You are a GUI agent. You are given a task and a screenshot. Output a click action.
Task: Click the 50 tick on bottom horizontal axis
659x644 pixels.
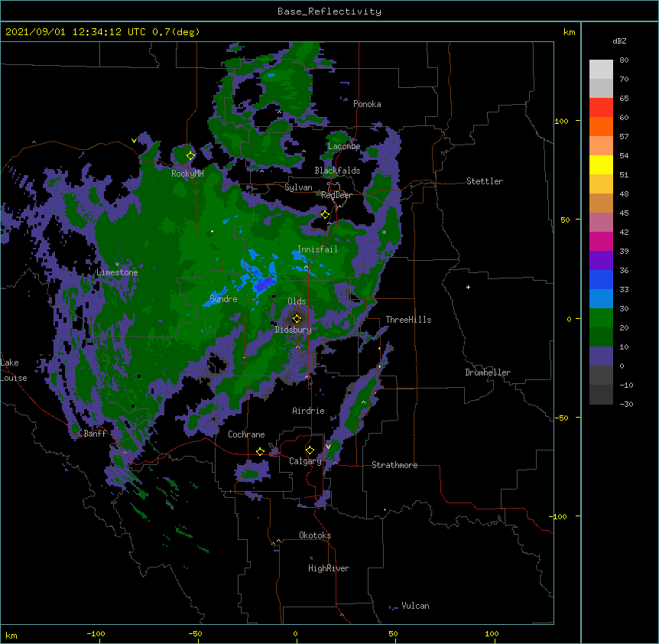pos(393,633)
